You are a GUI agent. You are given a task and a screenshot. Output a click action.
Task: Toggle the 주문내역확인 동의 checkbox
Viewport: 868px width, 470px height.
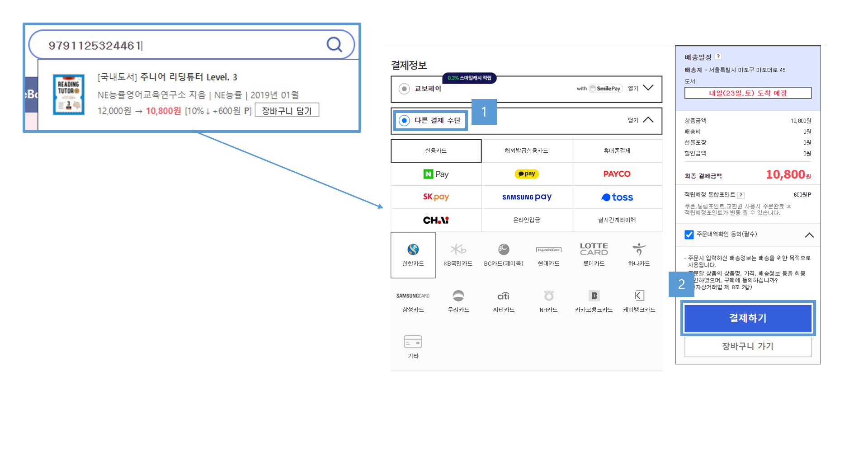coord(689,235)
